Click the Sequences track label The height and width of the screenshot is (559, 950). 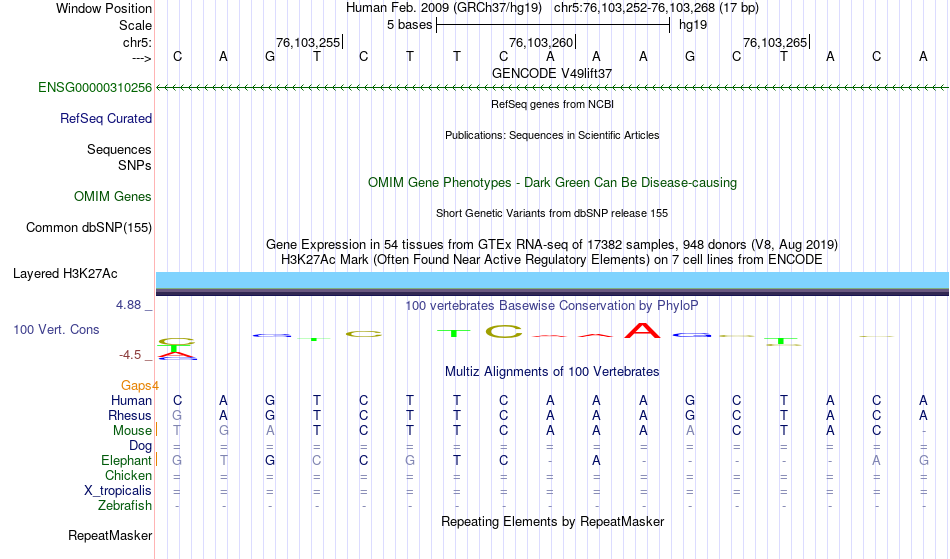coord(119,150)
